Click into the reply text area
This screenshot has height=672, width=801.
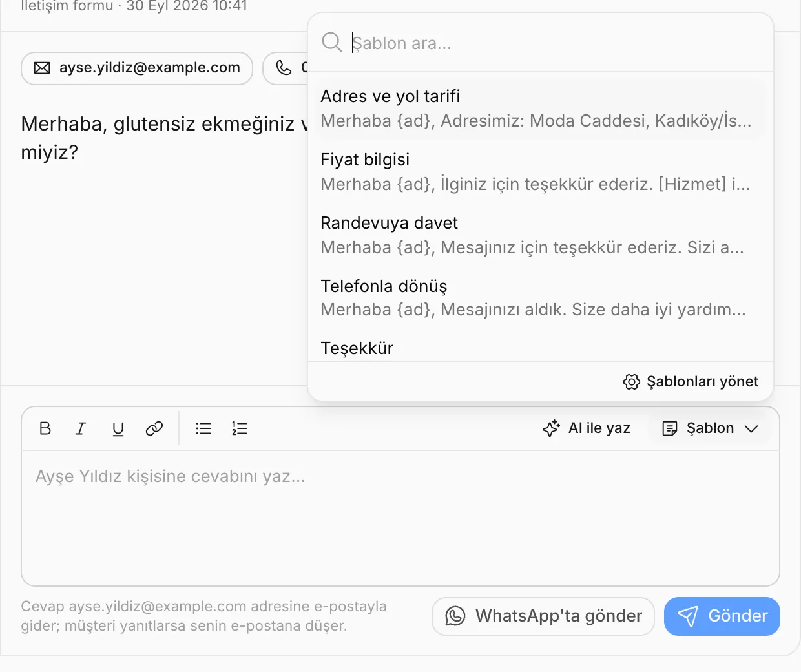400,518
